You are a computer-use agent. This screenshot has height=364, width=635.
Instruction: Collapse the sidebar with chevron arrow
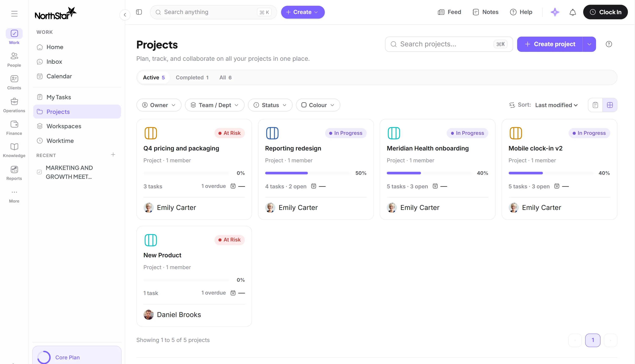(125, 15)
